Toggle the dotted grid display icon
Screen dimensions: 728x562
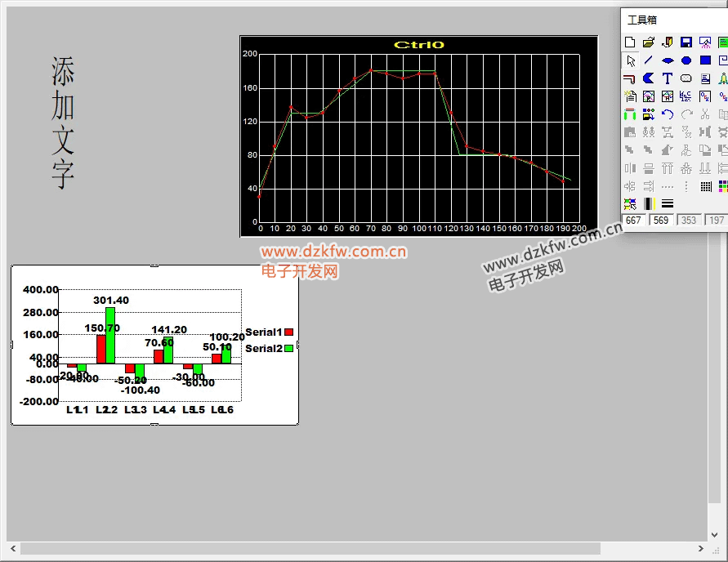point(705,187)
